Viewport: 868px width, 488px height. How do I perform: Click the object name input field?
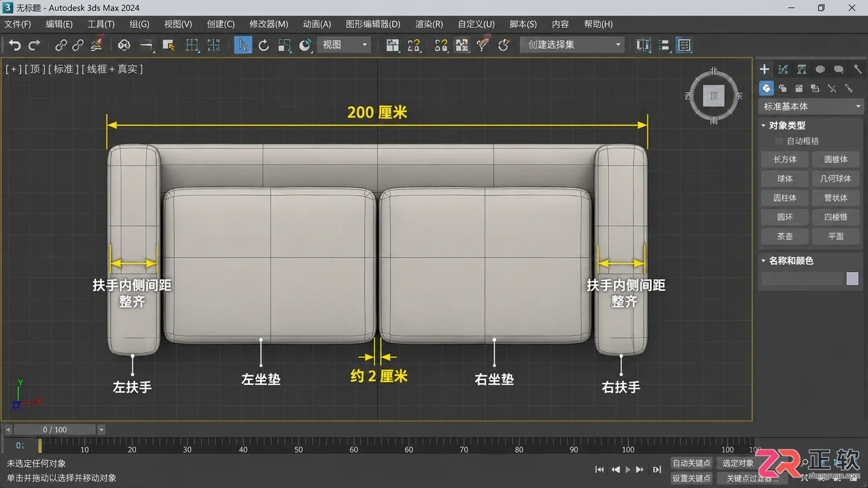coord(802,278)
